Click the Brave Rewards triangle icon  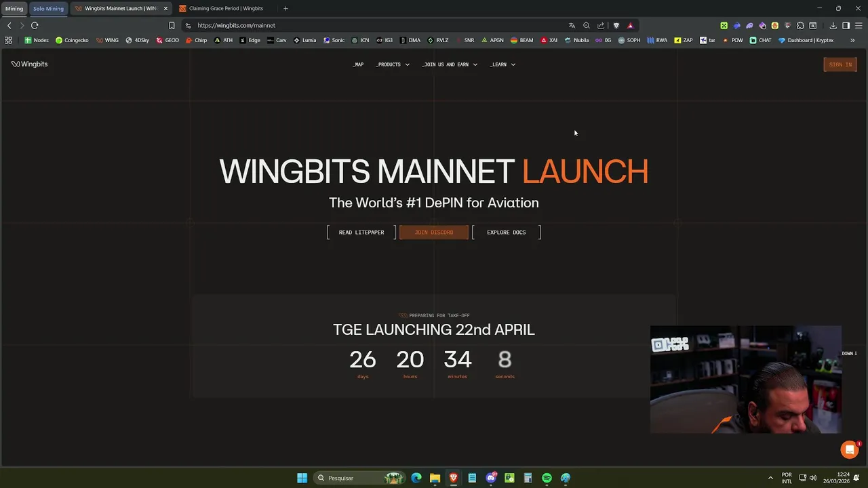[630, 25]
